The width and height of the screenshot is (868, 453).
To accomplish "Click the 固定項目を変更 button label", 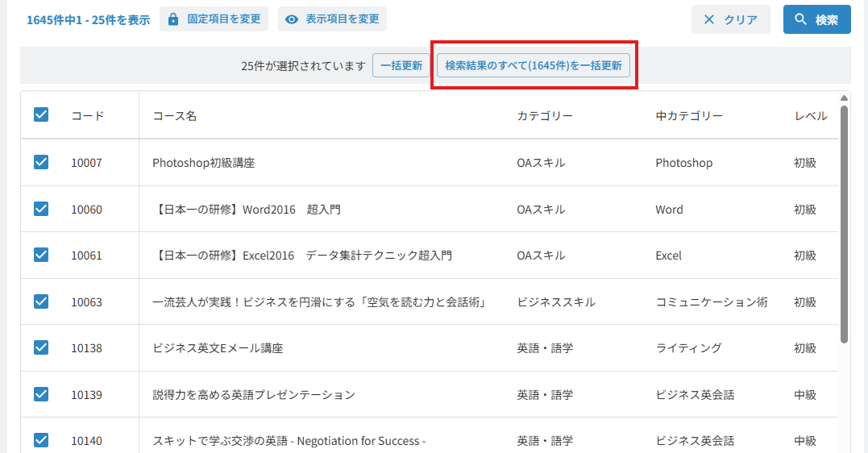I will point(223,19).
